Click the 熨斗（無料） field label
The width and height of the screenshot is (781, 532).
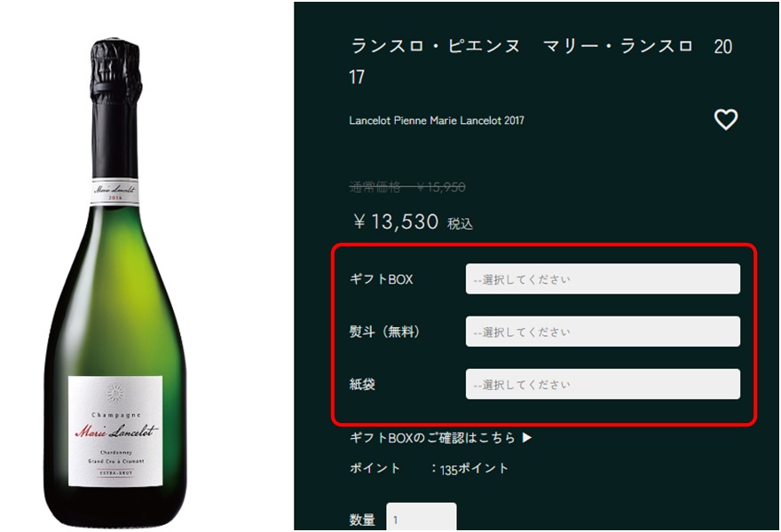(384, 332)
